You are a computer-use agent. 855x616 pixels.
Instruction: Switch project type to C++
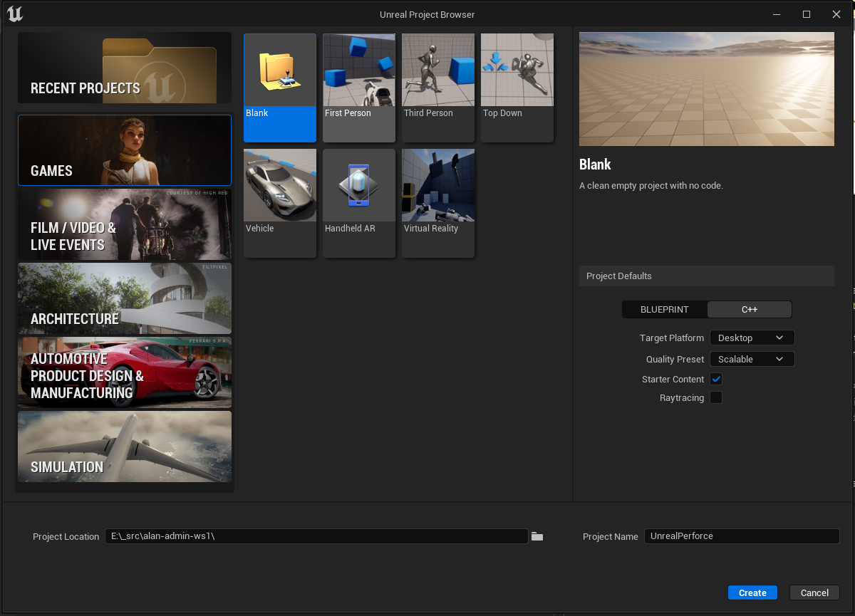click(750, 309)
